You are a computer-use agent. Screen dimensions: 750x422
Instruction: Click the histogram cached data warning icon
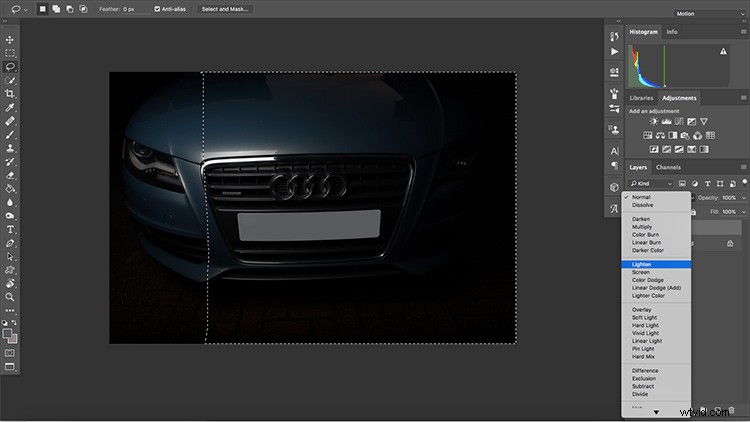723,51
